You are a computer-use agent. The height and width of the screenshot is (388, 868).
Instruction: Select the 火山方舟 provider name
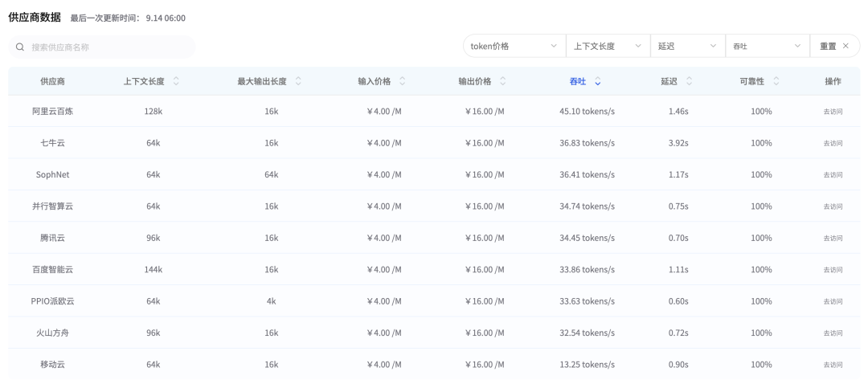coord(52,333)
